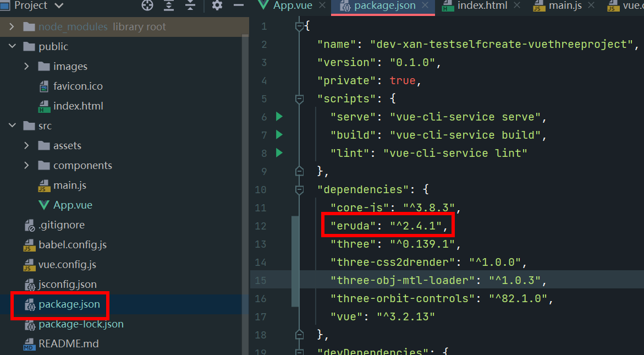
Task: Open package-lock.json file
Action: coord(81,324)
